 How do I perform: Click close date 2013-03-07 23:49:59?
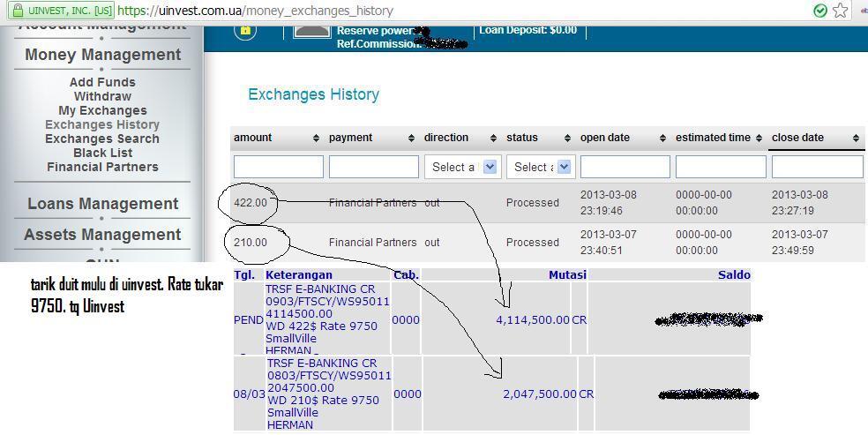[x=800, y=243]
